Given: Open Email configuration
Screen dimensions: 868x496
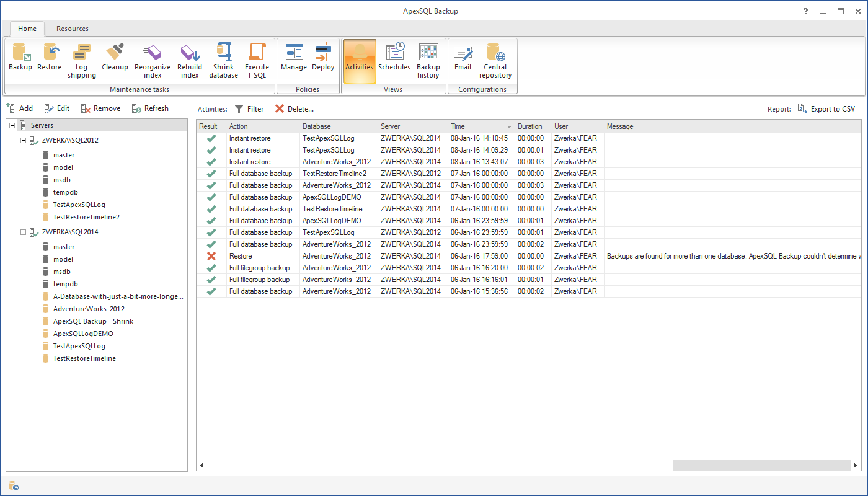Looking at the screenshot, I should [463, 58].
